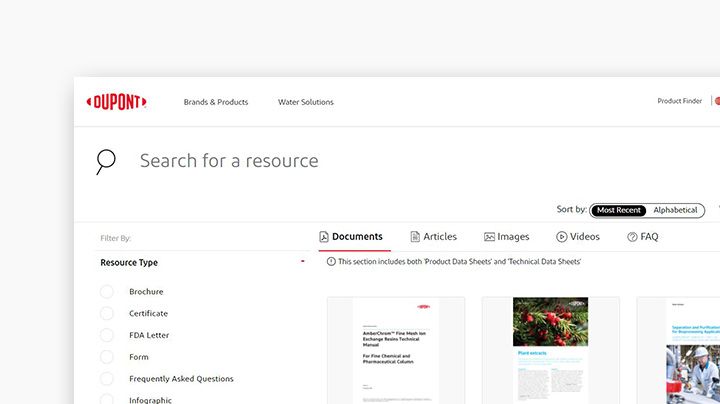Open the Water Solutions menu

pyautogui.click(x=306, y=102)
